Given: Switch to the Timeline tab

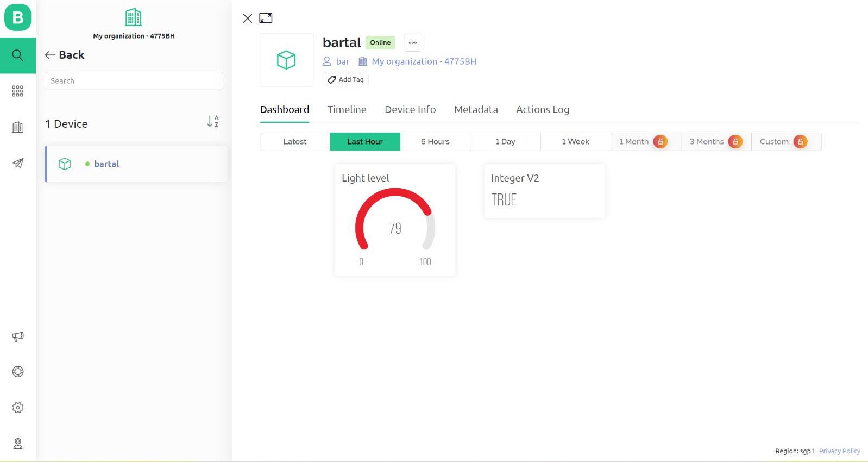Looking at the screenshot, I should (x=347, y=109).
